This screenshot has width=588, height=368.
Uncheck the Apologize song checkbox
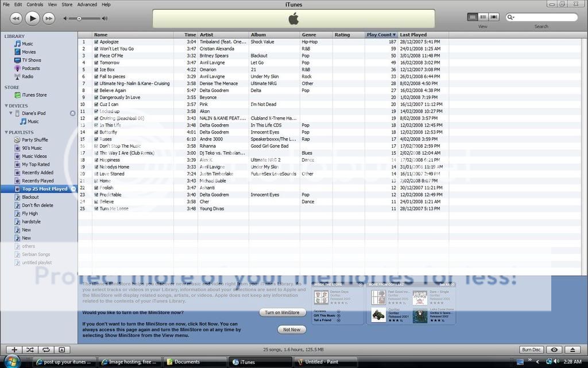point(96,42)
